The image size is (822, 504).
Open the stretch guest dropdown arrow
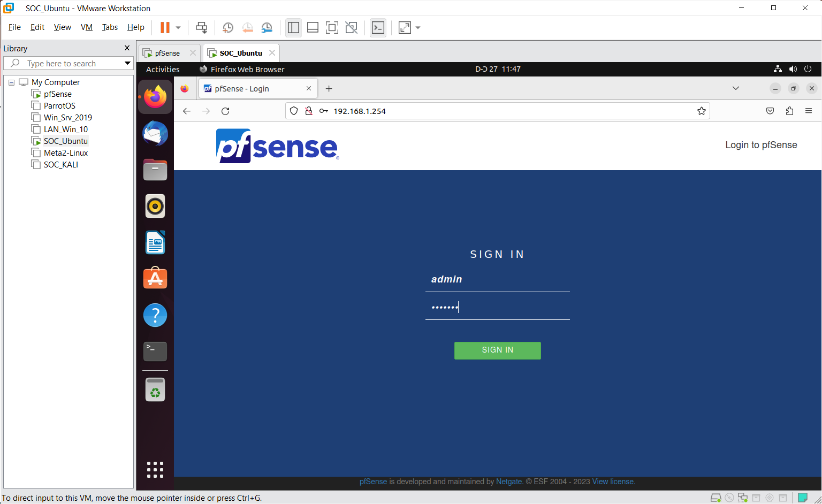[x=418, y=28]
